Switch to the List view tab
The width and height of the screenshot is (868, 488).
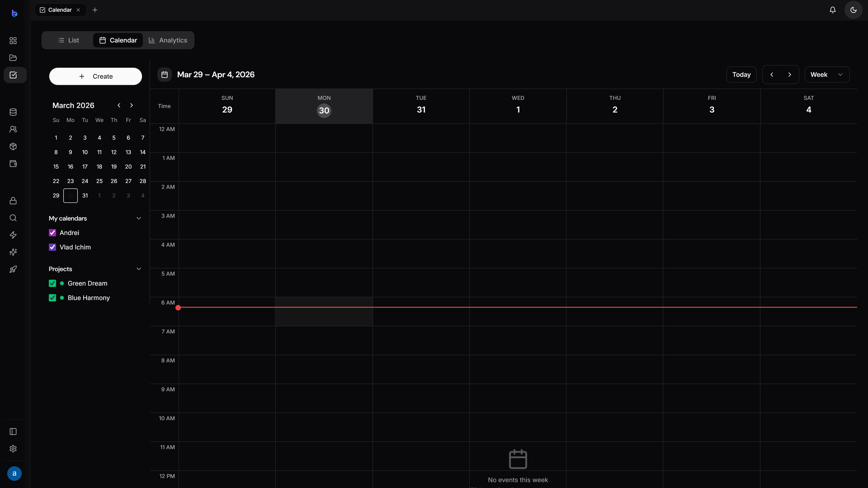pos(68,40)
